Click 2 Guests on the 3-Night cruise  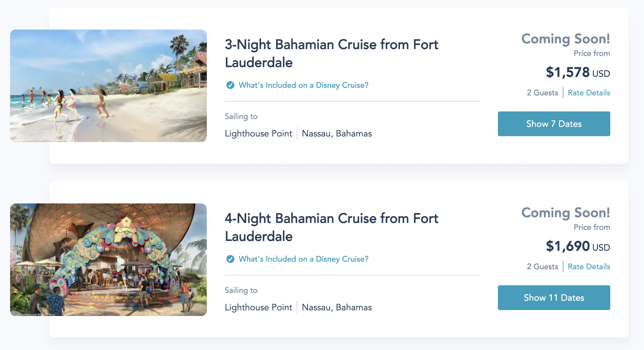(x=542, y=93)
